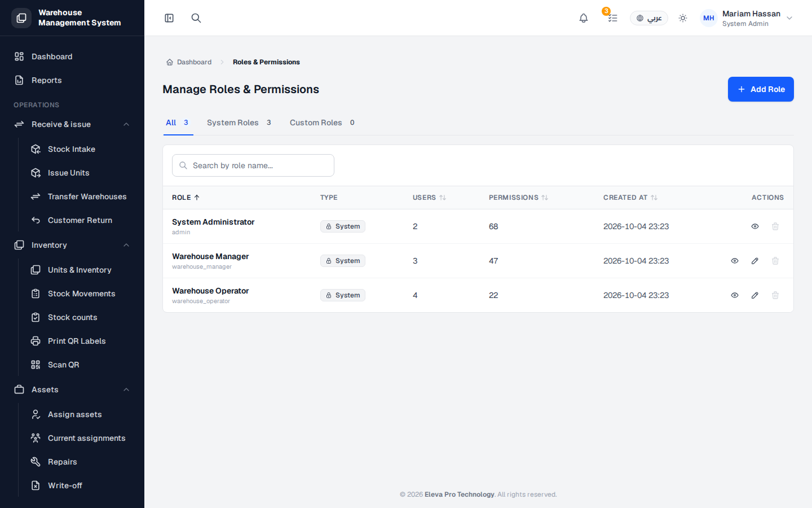Switch to the System Roles tab
Image resolution: width=812 pixels, height=508 pixels.
tap(239, 122)
